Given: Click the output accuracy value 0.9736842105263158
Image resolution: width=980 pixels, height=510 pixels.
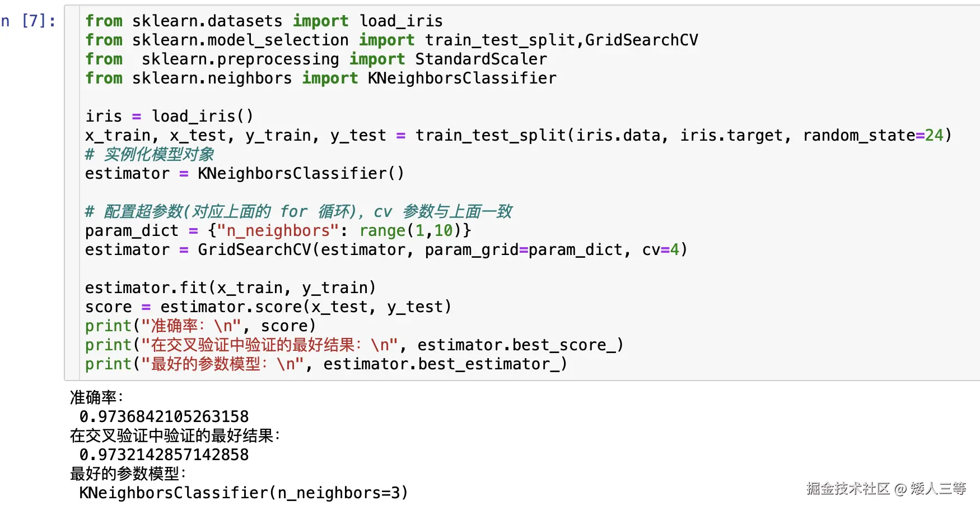Looking at the screenshot, I should pyautogui.click(x=164, y=417).
